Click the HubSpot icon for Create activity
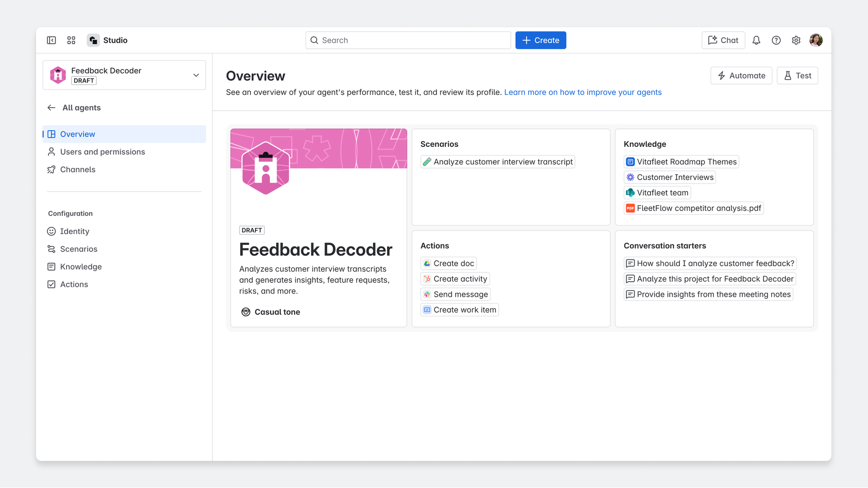This screenshot has width=868, height=488. [x=427, y=279]
